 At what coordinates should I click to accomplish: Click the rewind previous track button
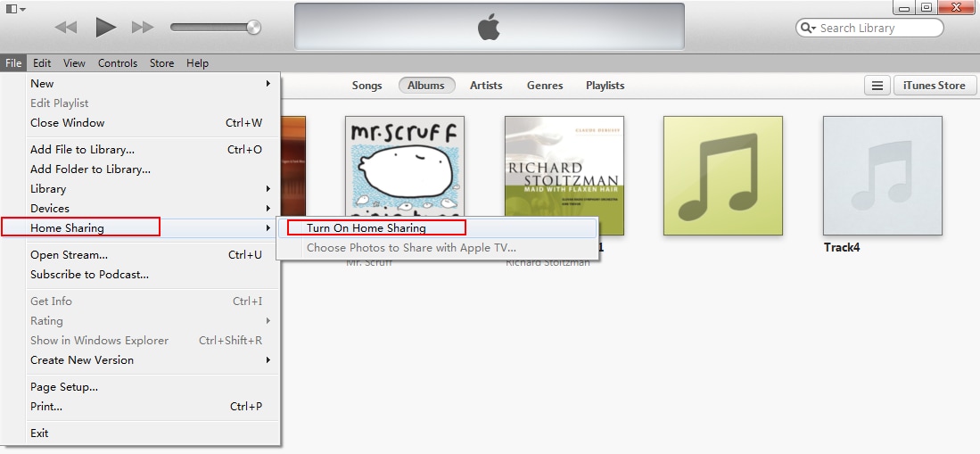[x=66, y=28]
